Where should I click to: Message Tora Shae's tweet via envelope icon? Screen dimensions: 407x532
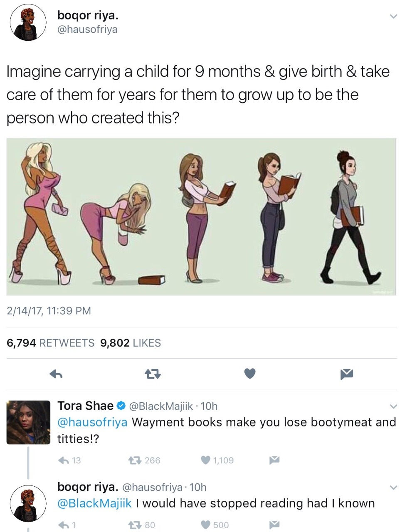(x=274, y=460)
